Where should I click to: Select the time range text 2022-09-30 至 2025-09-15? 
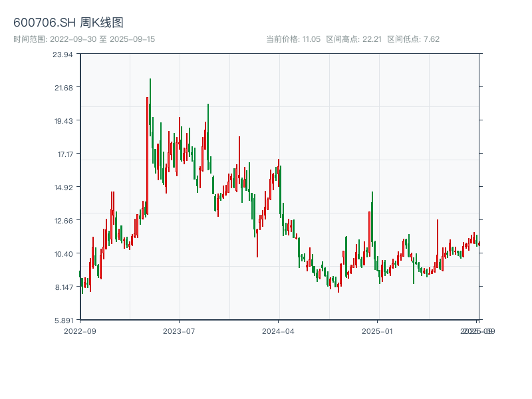click(x=102, y=39)
